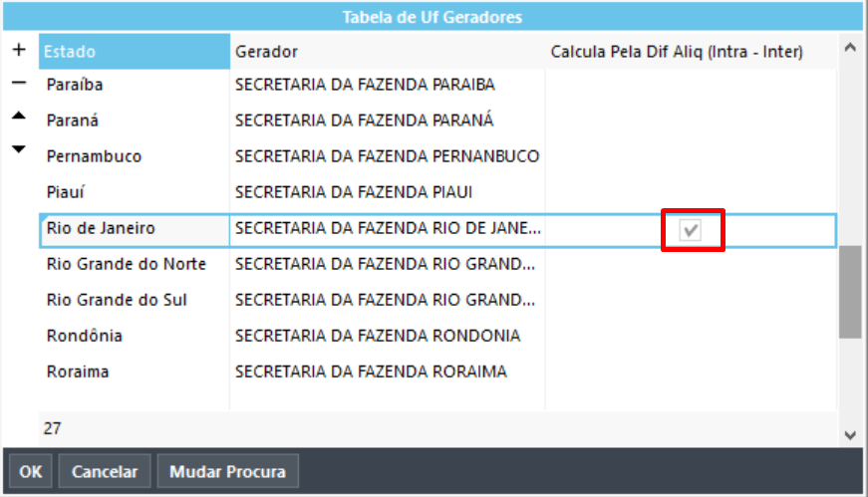Viewport: 868px width, 497px height.
Task: Click the move-down arrow icon
Action: click(18, 150)
